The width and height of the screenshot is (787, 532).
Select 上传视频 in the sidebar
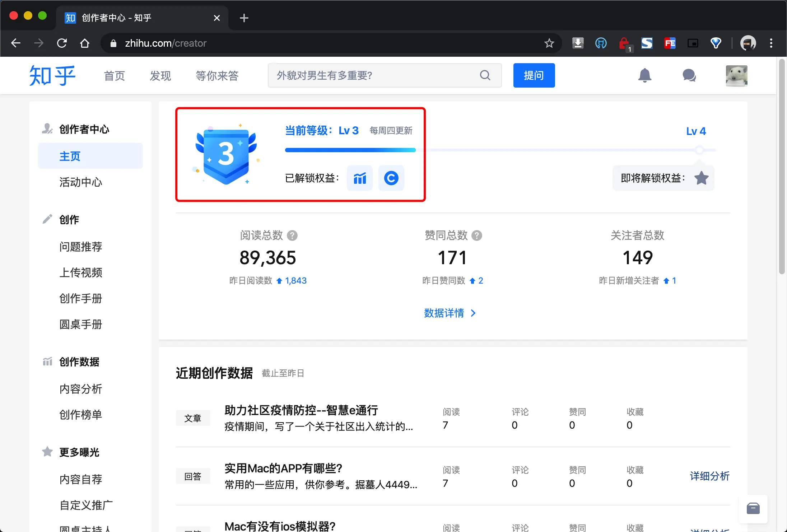click(81, 272)
